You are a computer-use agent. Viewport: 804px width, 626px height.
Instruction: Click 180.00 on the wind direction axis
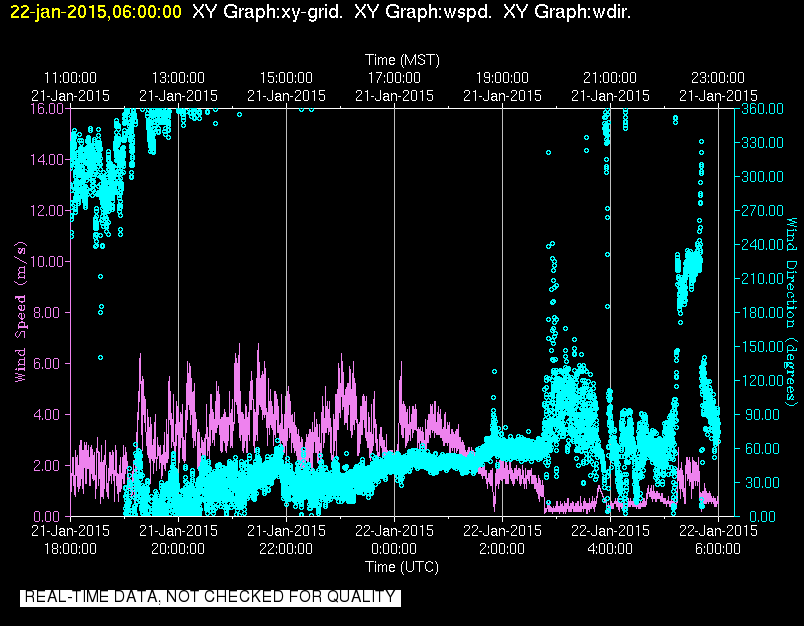(x=762, y=312)
